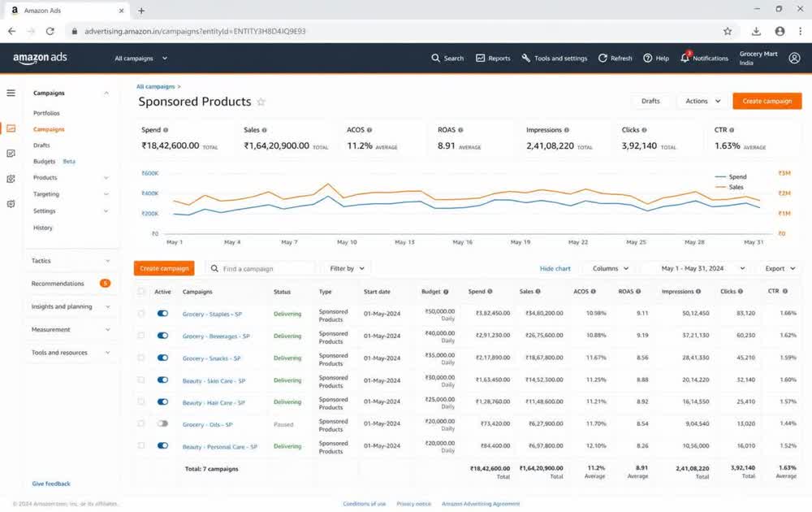812x512 pixels.
Task: Select checkbox for Grocery - Staples - SP
Action: 141,314
